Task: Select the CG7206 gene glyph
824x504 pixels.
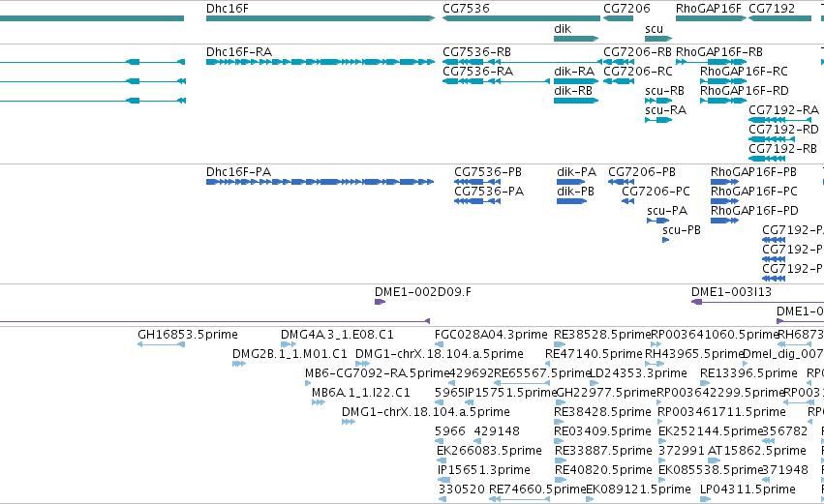Action: [618, 18]
